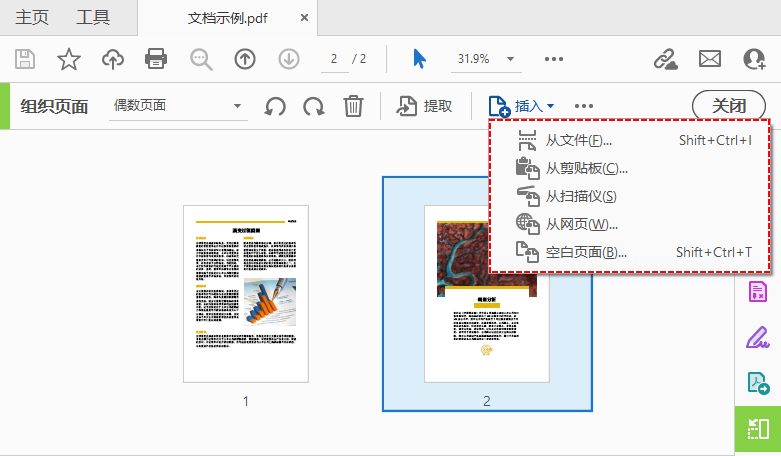
Task: Open the 偶数页面 page range dropdown
Action: (x=178, y=106)
